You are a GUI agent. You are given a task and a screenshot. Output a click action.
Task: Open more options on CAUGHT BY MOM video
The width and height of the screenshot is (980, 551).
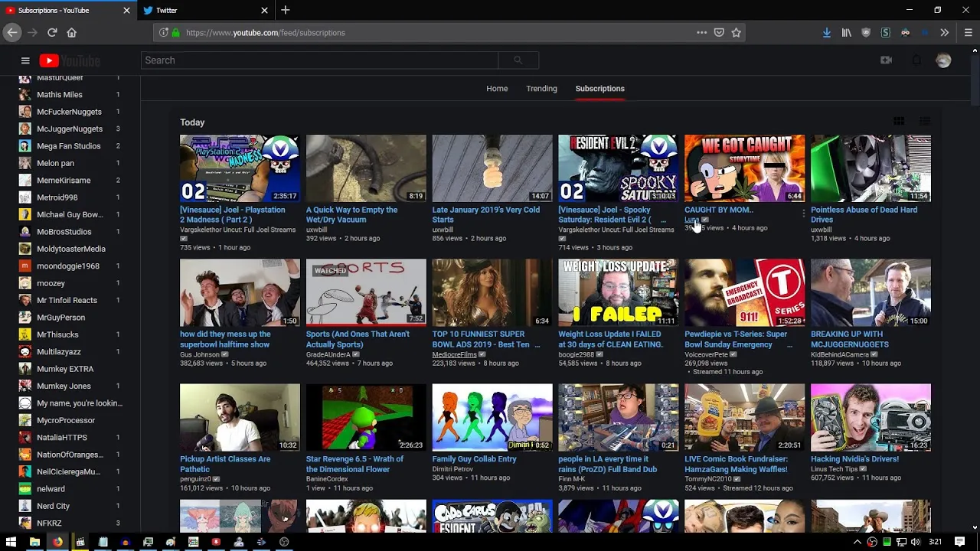tap(803, 214)
